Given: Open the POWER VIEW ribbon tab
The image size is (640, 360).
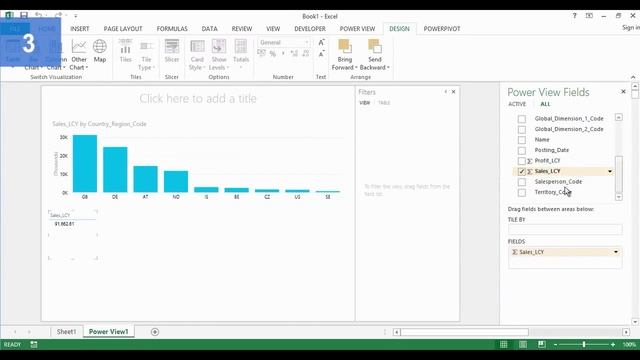Looking at the screenshot, I should coord(357,29).
